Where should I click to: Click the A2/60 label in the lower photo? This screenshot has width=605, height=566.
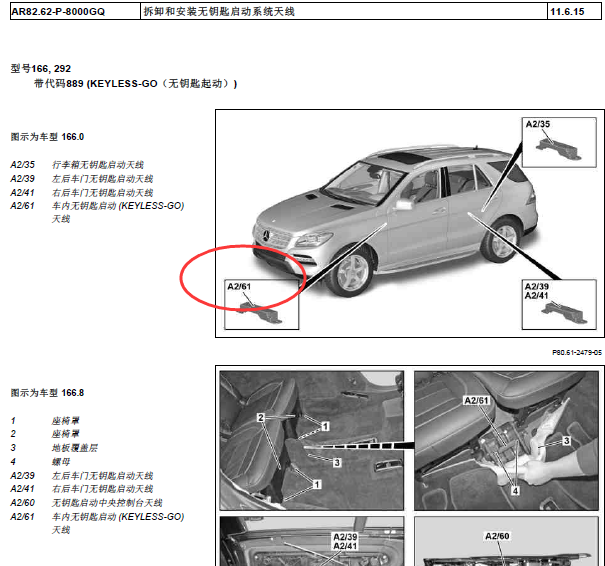tap(497, 536)
